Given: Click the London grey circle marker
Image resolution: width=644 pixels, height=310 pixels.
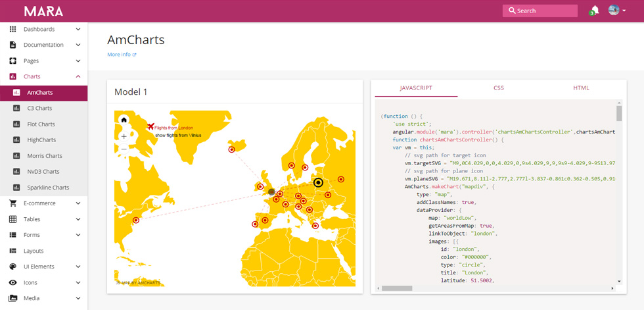Looking at the screenshot, I should pyautogui.click(x=271, y=192).
